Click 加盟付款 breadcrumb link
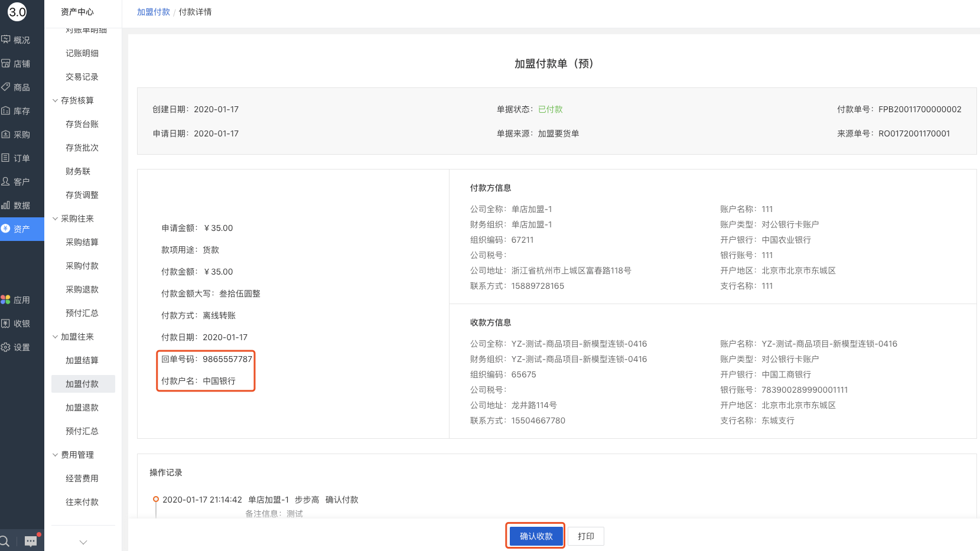 [x=154, y=12]
